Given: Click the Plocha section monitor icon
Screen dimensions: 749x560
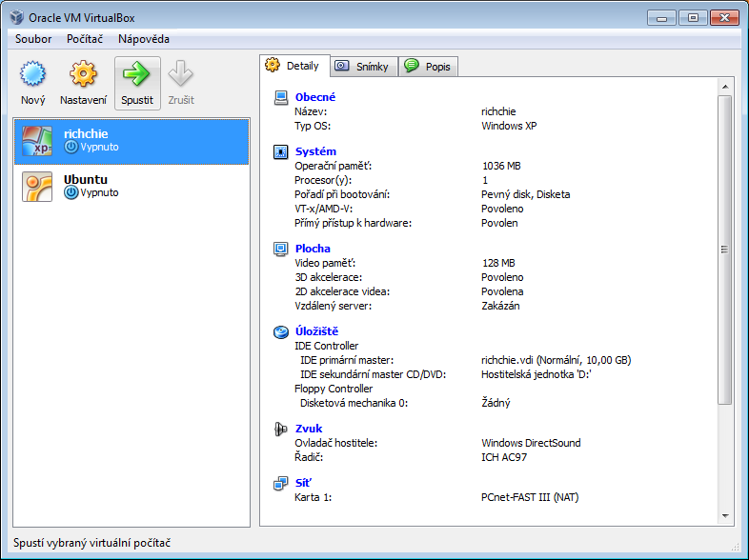Looking at the screenshot, I should (x=281, y=249).
